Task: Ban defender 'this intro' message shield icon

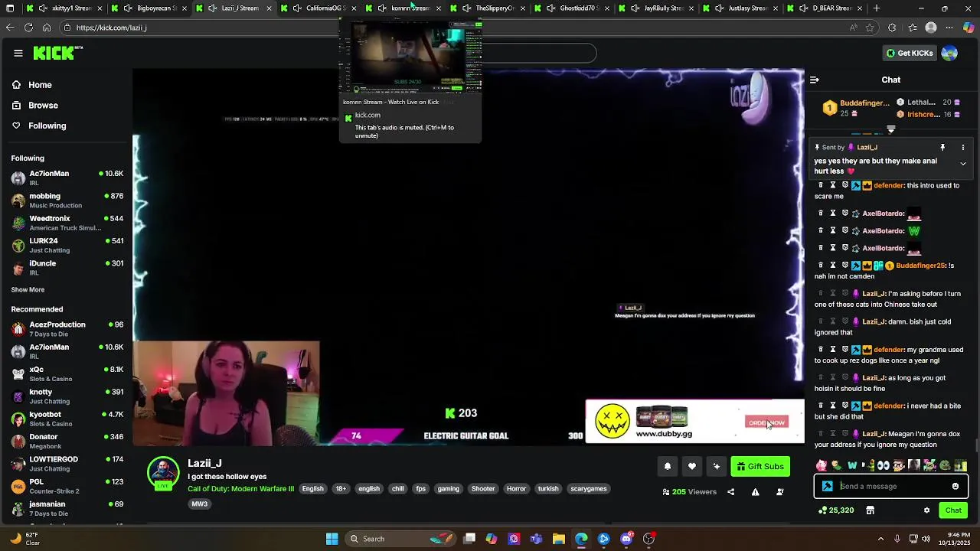Action: 845,185
